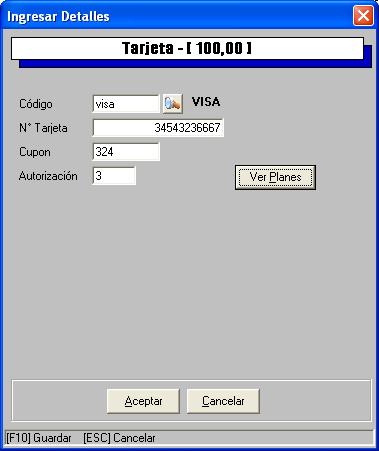Screen dimensions: 379x451
Task: Click the framed panel around Aceptar and Cancelar
Action: click(x=191, y=400)
